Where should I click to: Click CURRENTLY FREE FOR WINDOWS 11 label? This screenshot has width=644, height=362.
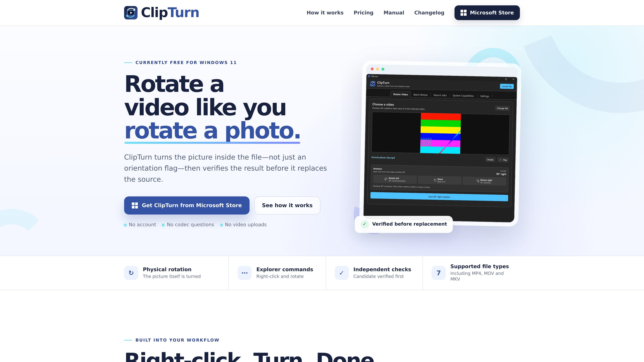186,63
